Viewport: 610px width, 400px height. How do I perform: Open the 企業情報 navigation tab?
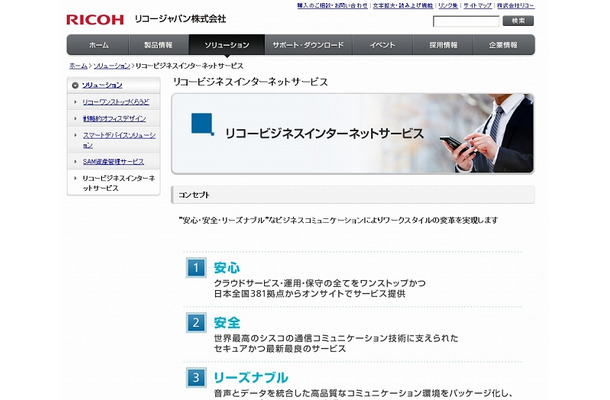[x=503, y=45]
